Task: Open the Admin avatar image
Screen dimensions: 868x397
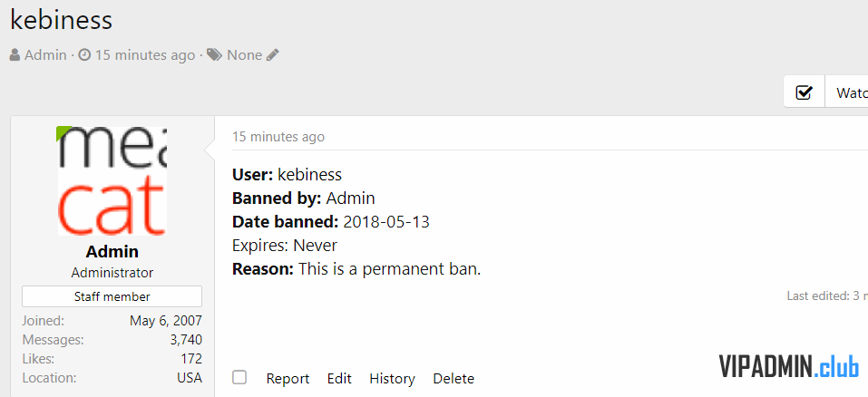Action: click(x=112, y=180)
